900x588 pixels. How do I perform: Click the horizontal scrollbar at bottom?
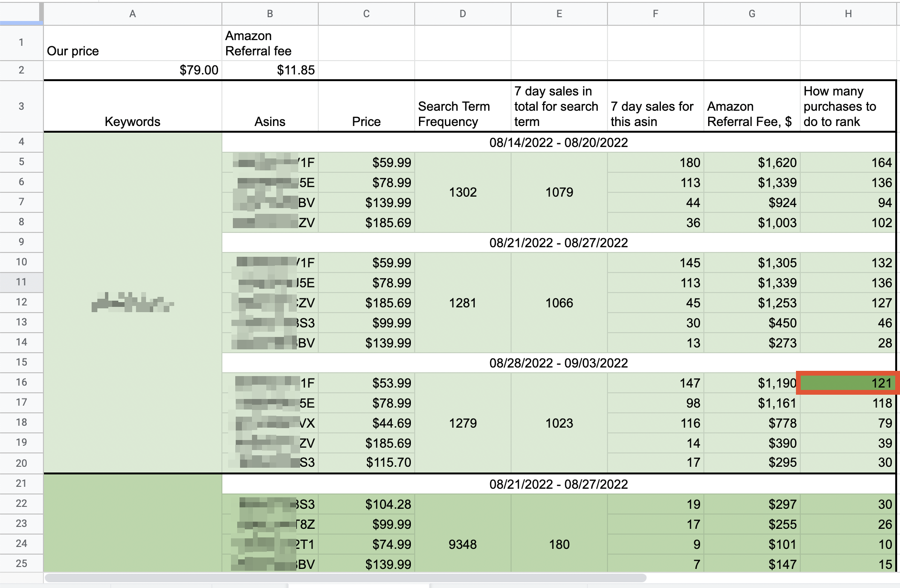(345, 578)
